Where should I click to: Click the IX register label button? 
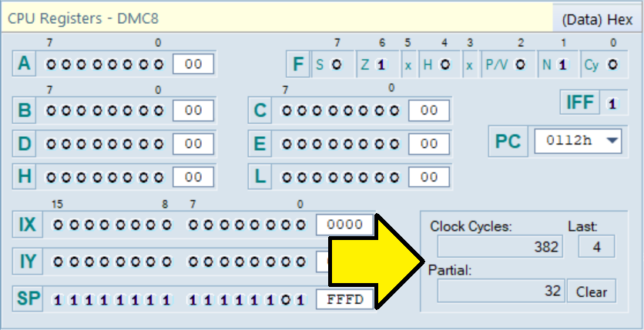[28, 225]
